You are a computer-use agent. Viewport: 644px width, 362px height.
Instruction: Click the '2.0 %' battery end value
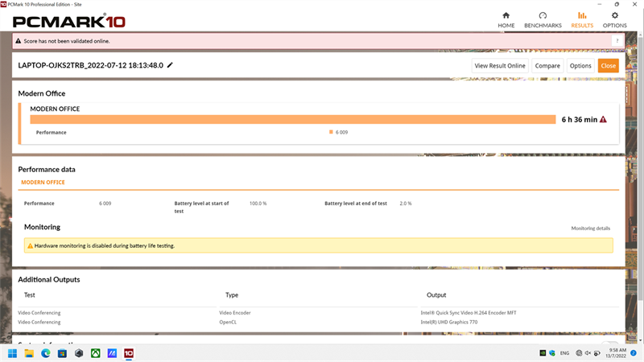406,204
